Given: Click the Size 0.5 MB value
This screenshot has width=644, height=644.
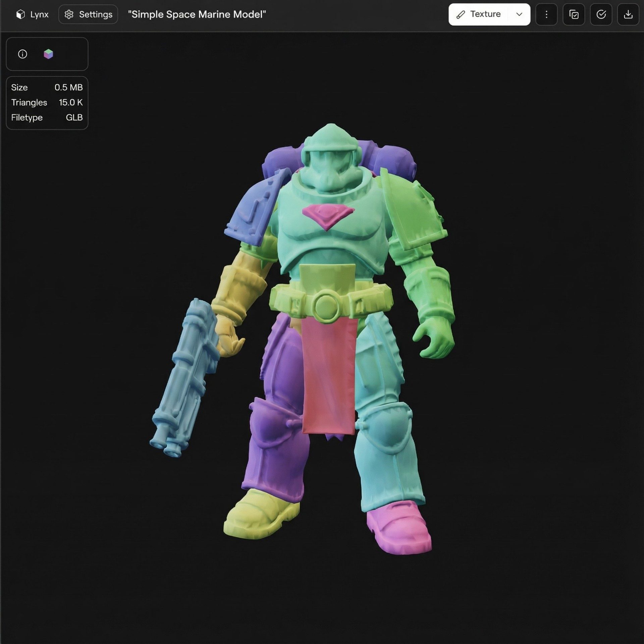Looking at the screenshot, I should click(68, 88).
